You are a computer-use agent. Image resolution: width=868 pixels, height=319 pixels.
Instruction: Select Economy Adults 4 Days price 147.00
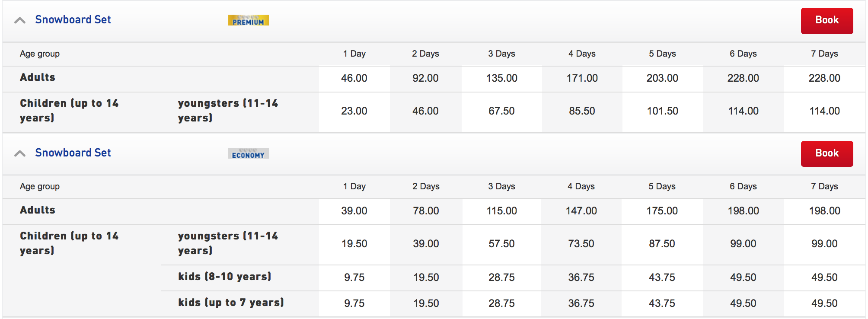[581, 211]
